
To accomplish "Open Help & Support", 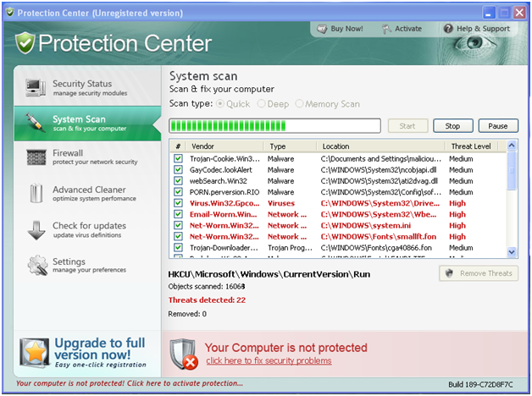I will coord(477,29).
